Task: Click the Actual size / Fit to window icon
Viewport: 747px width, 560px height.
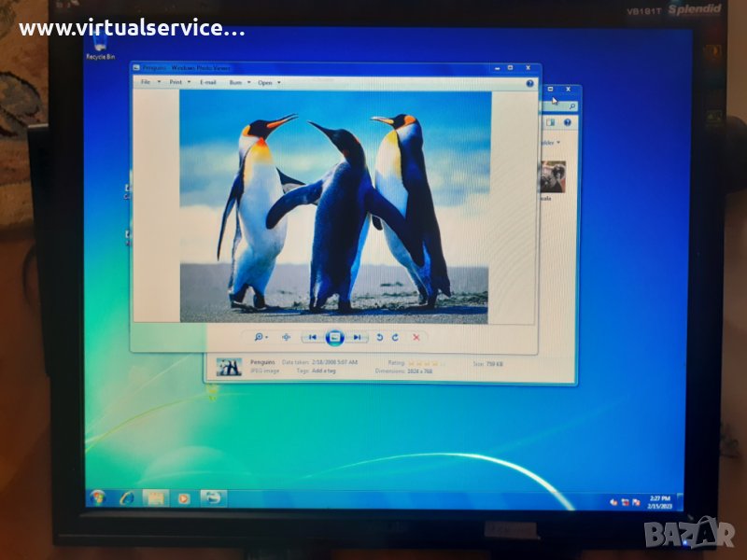Action: [x=286, y=337]
